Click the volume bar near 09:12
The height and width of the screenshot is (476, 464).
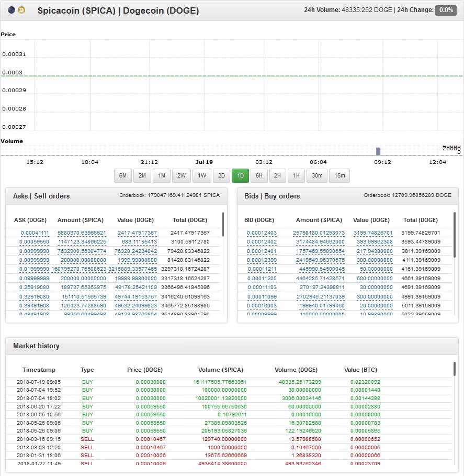pos(378,151)
